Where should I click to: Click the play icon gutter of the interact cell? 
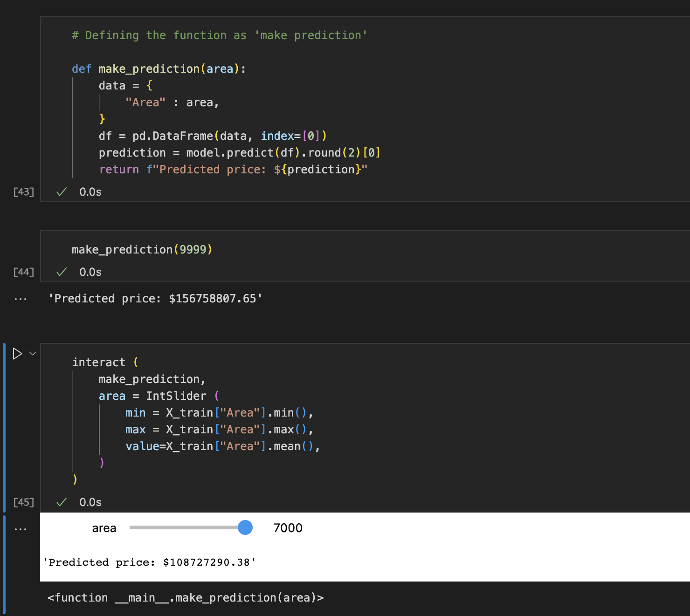tap(18, 353)
